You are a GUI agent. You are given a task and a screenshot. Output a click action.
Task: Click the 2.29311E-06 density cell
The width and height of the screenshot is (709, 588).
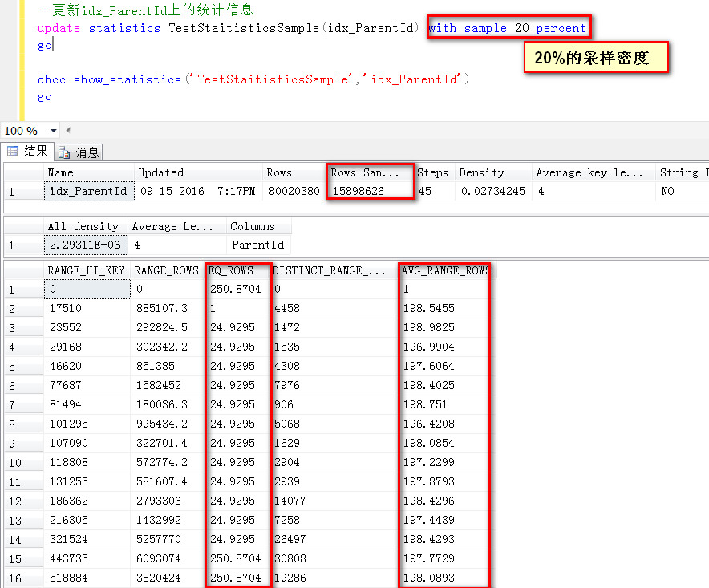86,245
